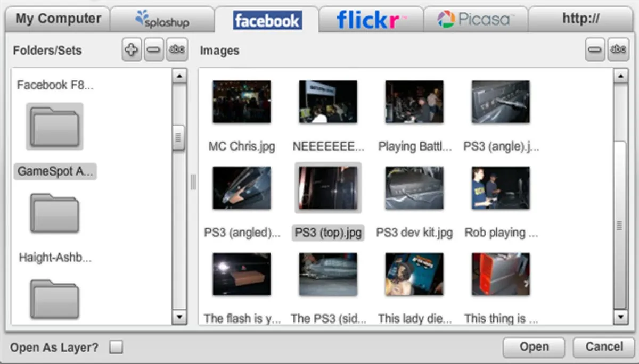Screen dimensions: 639x364
Task: Click folders list scroll down arrow
Action: pos(179,318)
